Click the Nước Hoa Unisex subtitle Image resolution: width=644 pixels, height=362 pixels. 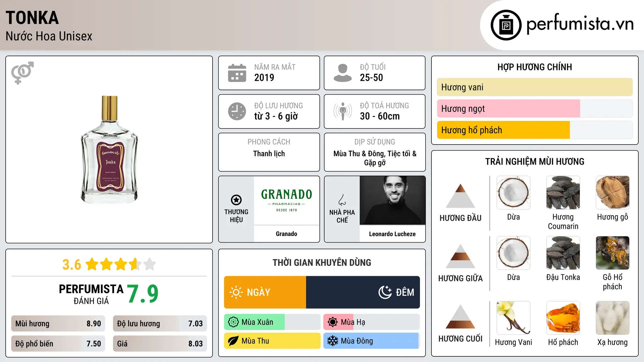[x=49, y=36]
